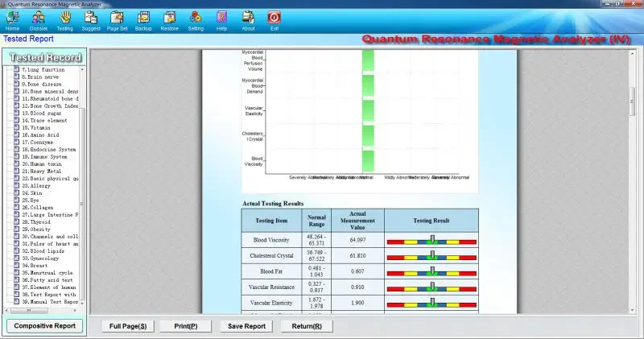Select 35.Menstrual cycle report
Image resolution: width=644 pixels, height=339 pixels.
pos(47,272)
